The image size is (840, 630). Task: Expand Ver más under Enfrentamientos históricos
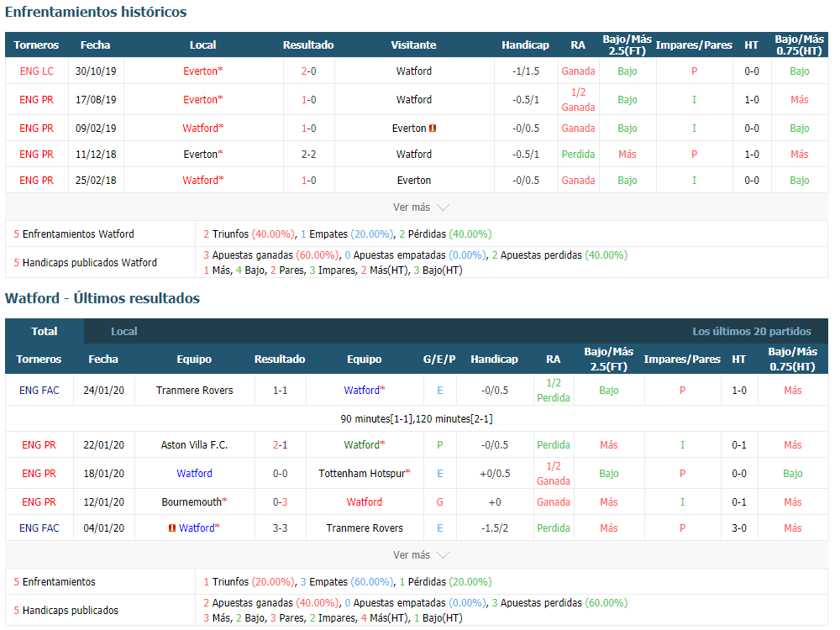point(421,207)
